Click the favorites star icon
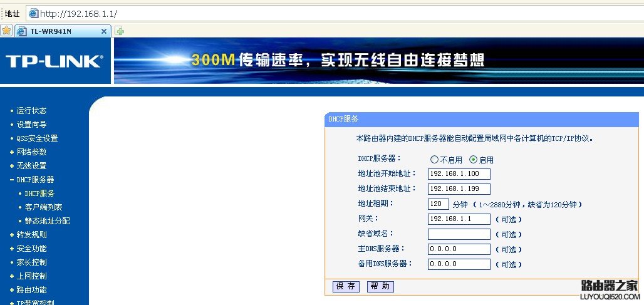Viewport: 644px width, 305px height. pyautogui.click(x=6, y=31)
